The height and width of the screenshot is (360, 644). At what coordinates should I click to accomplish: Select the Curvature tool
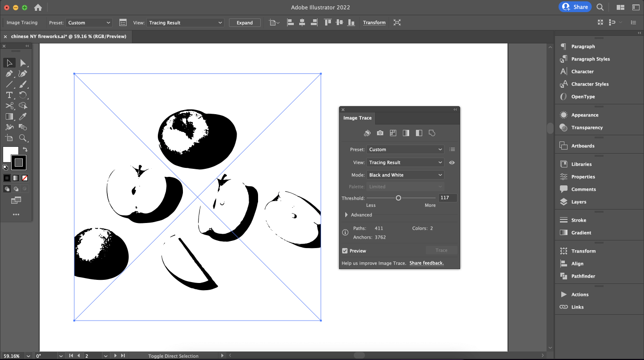pos(23,74)
